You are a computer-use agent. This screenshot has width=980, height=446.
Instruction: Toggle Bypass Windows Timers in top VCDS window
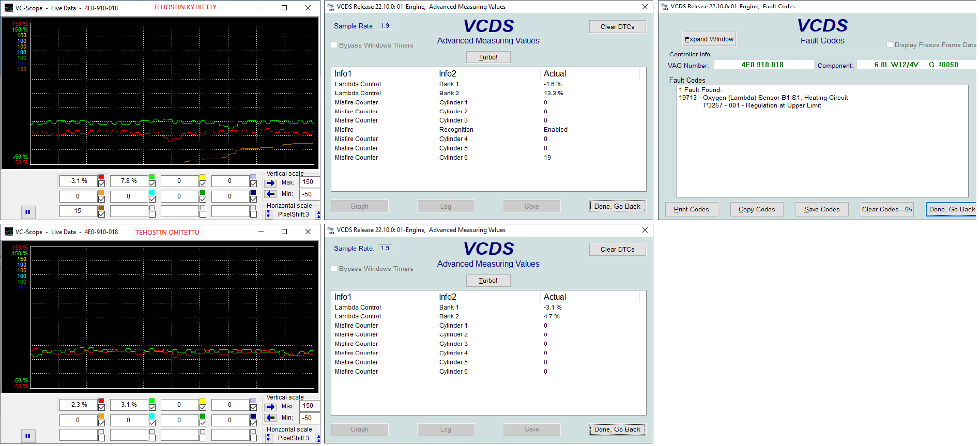pos(334,45)
